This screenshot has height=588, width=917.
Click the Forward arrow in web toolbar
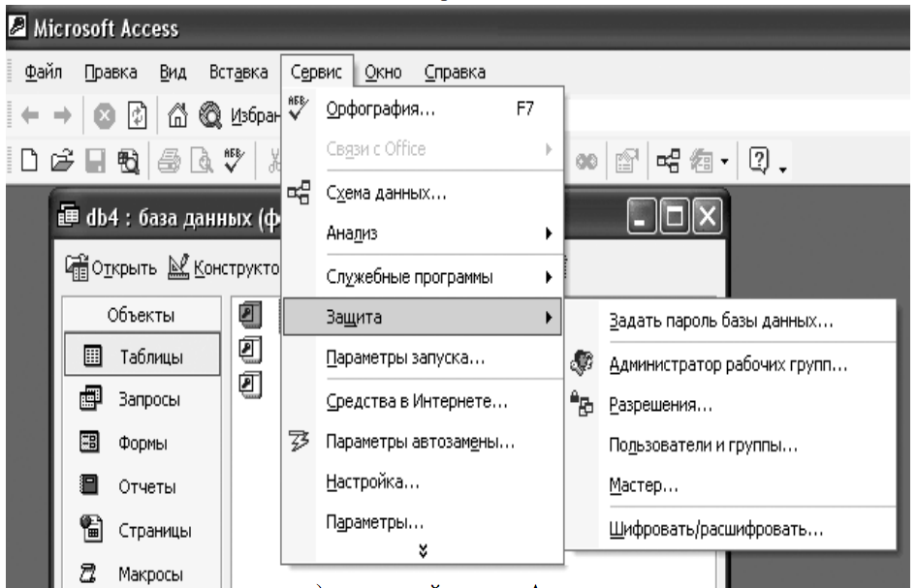coord(63,115)
